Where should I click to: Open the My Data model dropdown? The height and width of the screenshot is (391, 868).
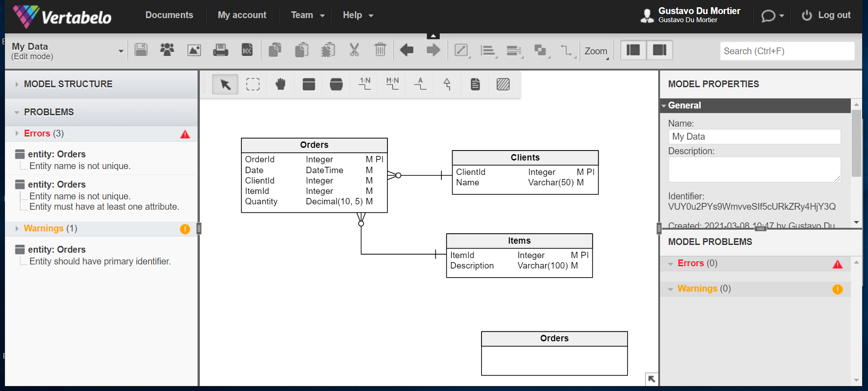point(121,51)
